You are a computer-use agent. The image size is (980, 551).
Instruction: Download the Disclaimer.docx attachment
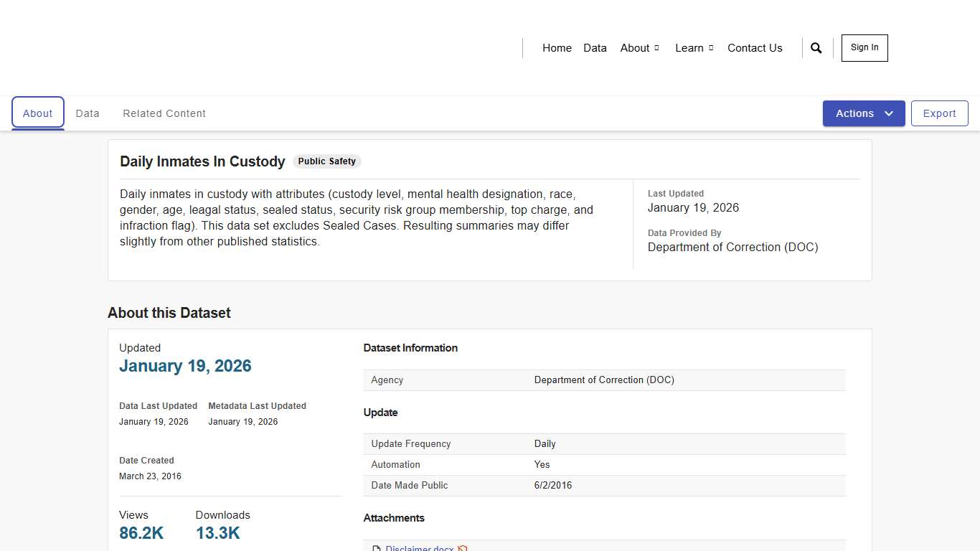(x=420, y=547)
